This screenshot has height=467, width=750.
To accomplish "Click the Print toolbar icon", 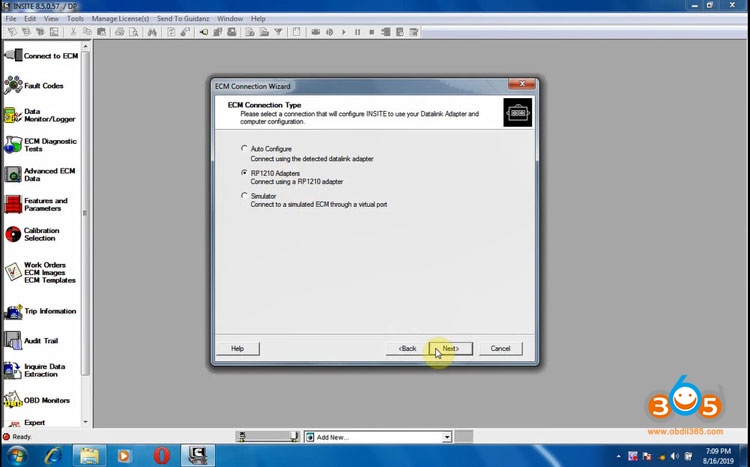I will 120,32.
